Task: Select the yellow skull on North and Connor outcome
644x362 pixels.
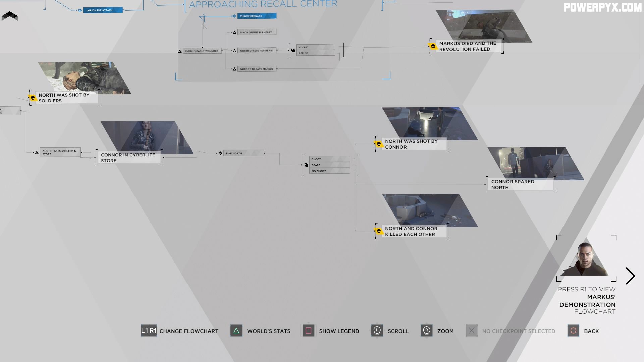Action: (x=378, y=231)
